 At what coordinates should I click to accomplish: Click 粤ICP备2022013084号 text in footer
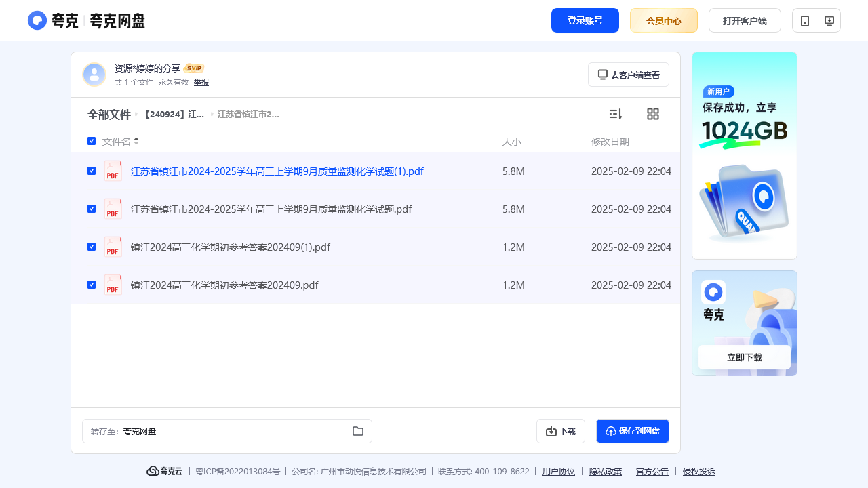237,472
